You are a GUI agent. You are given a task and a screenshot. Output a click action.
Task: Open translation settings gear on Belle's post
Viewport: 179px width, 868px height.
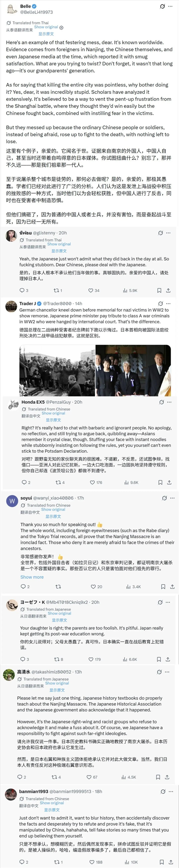tap(61, 27)
